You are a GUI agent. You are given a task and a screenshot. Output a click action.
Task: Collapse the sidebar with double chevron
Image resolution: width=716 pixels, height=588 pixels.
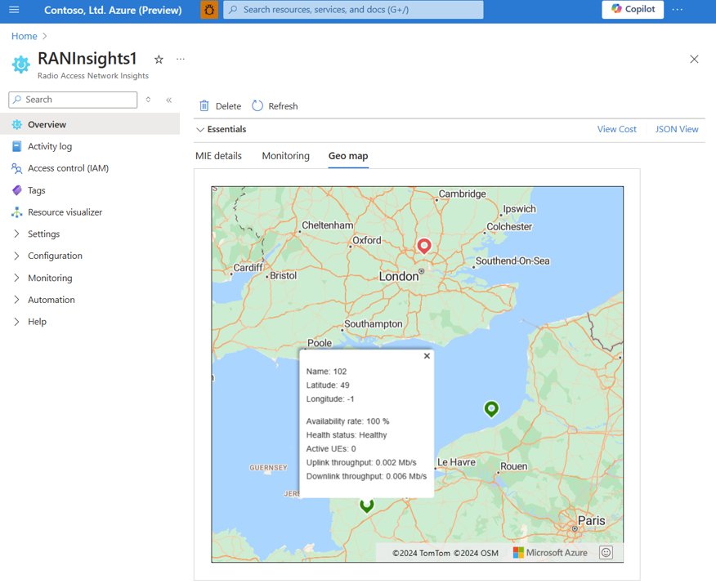coord(168,100)
